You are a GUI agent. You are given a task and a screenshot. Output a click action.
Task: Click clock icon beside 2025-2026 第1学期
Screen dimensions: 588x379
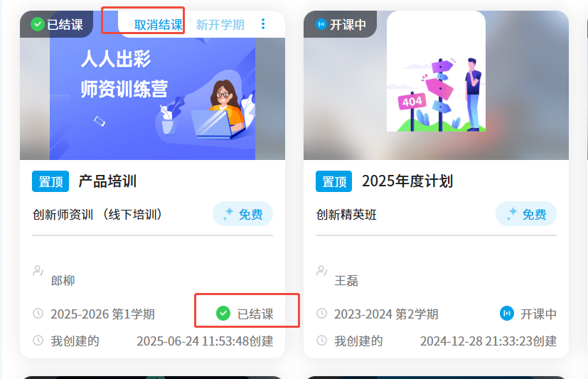[x=38, y=314]
